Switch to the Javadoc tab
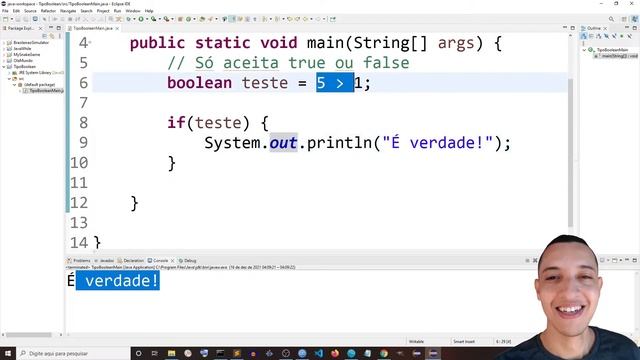The image size is (640, 360). 104,260
